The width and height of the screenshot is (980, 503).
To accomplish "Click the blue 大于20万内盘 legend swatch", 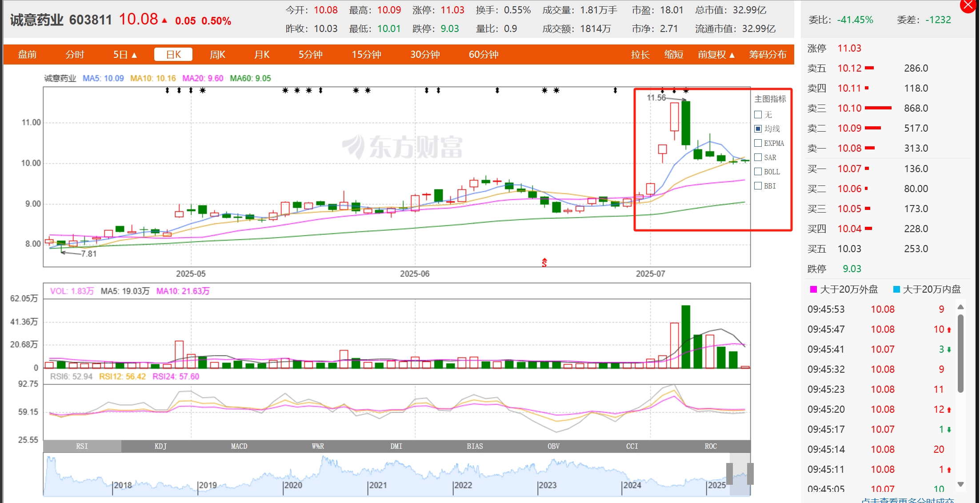I will click(896, 290).
